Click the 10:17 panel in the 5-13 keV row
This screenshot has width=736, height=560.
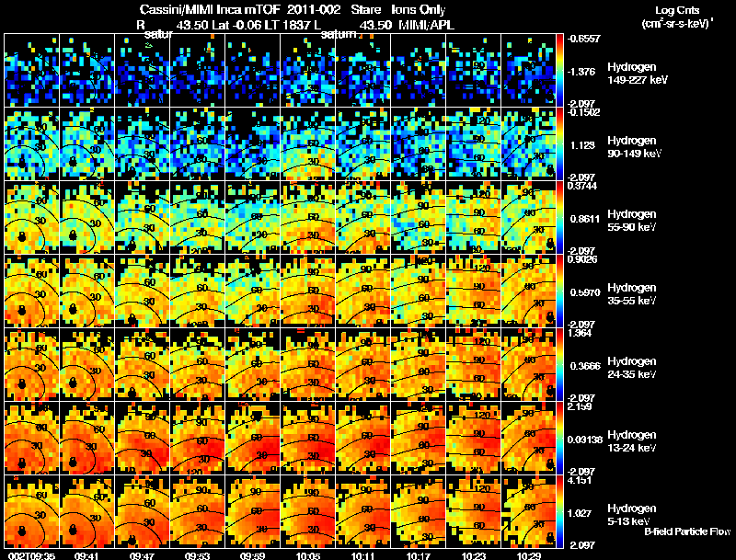[x=419, y=511]
